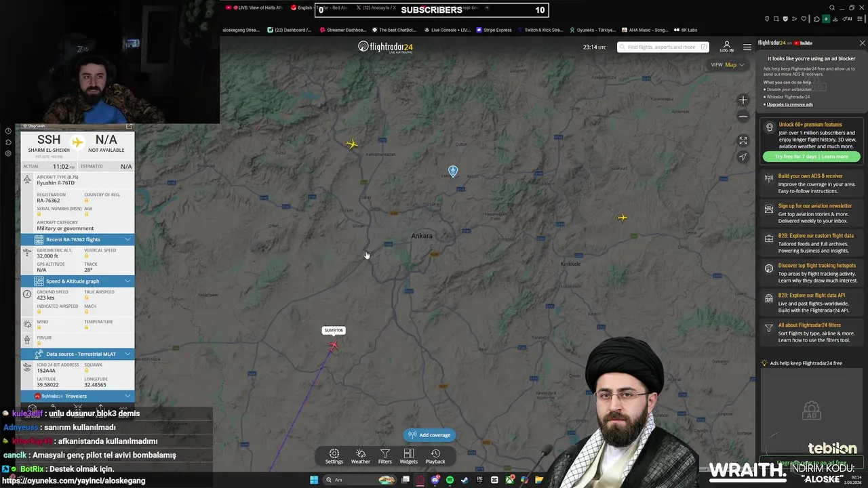This screenshot has height=488, width=868.
Task: Open Flightradar24 map Settings
Action: point(334,456)
